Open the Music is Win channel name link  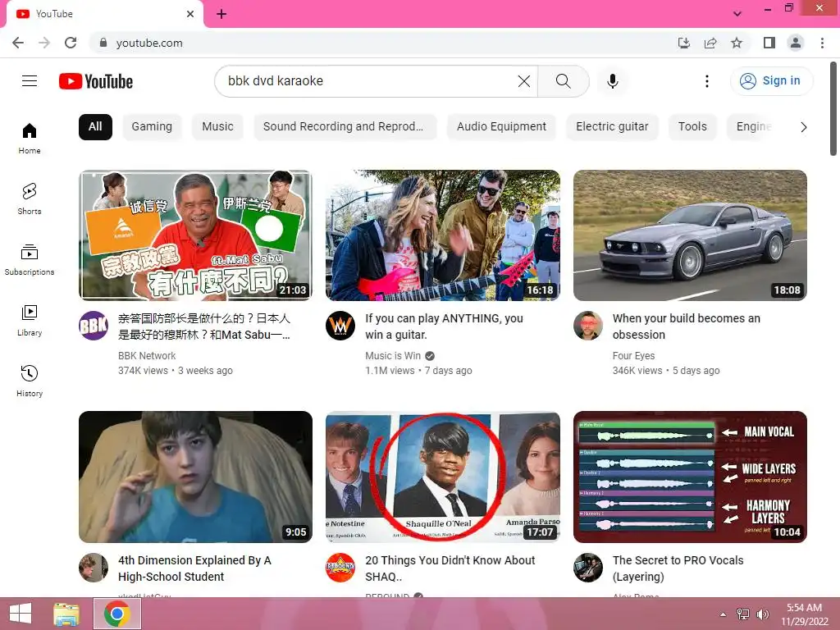click(x=393, y=356)
